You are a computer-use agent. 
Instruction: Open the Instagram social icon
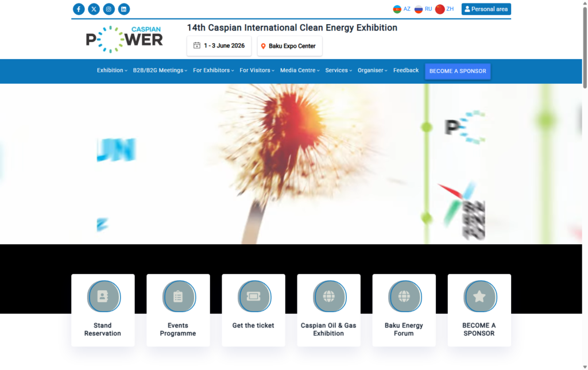(x=109, y=9)
